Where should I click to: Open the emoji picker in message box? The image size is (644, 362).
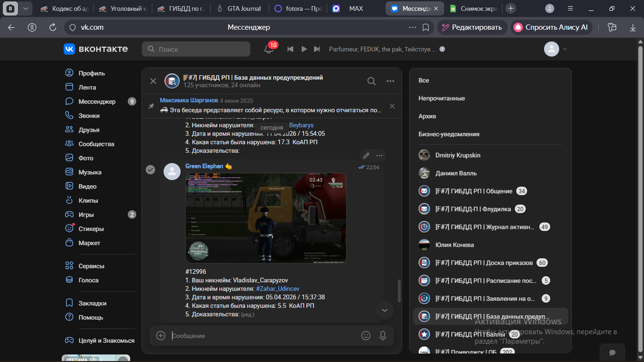(365, 336)
